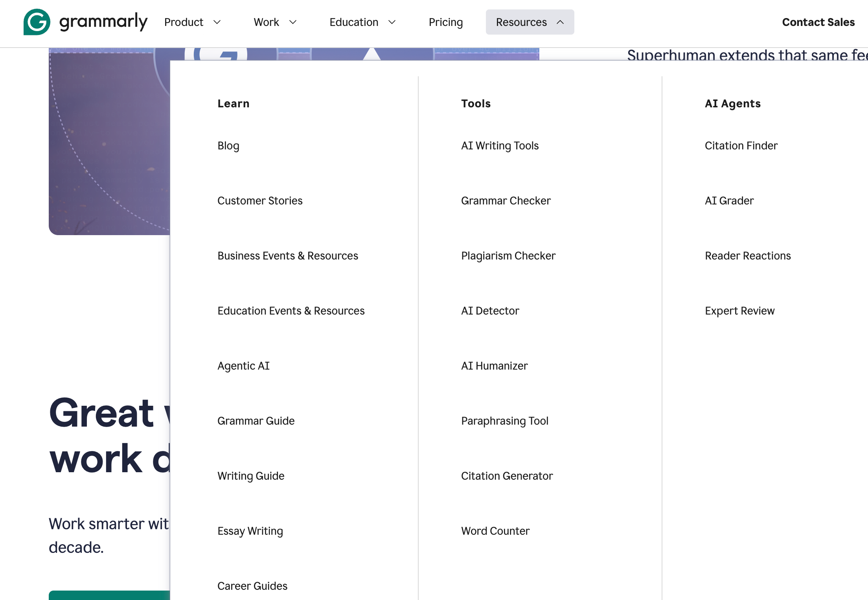868x600 pixels.
Task: Click the Contact Sales link
Action: (818, 22)
